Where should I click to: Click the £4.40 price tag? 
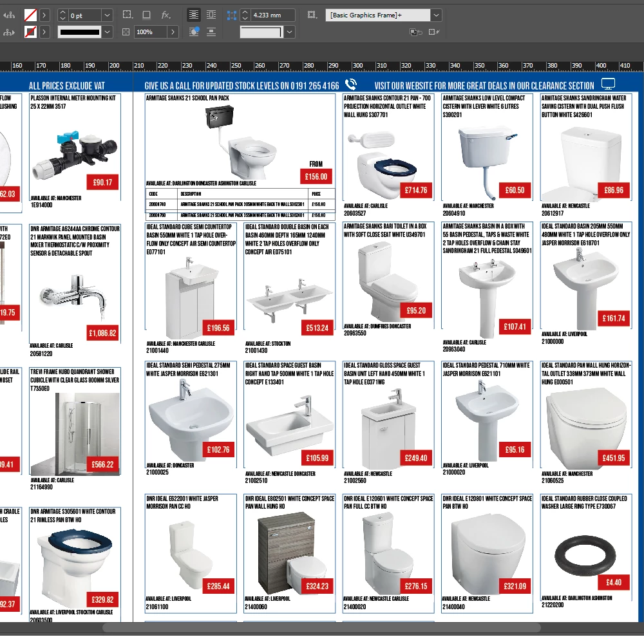pos(614,582)
